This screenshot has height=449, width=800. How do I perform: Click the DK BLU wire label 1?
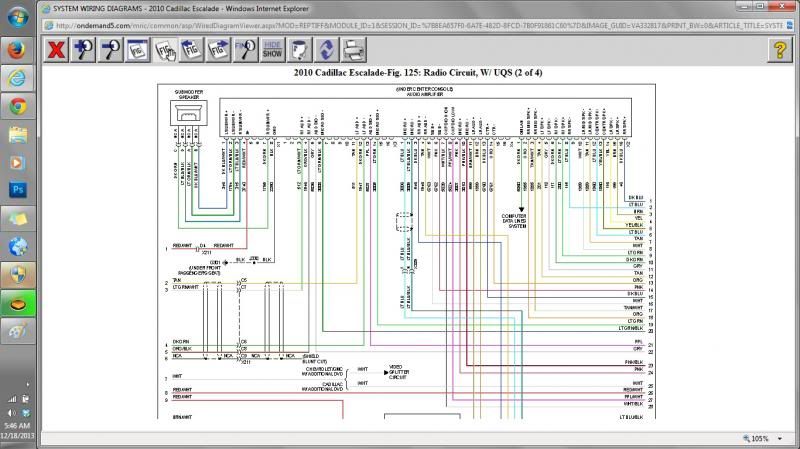[636, 197]
